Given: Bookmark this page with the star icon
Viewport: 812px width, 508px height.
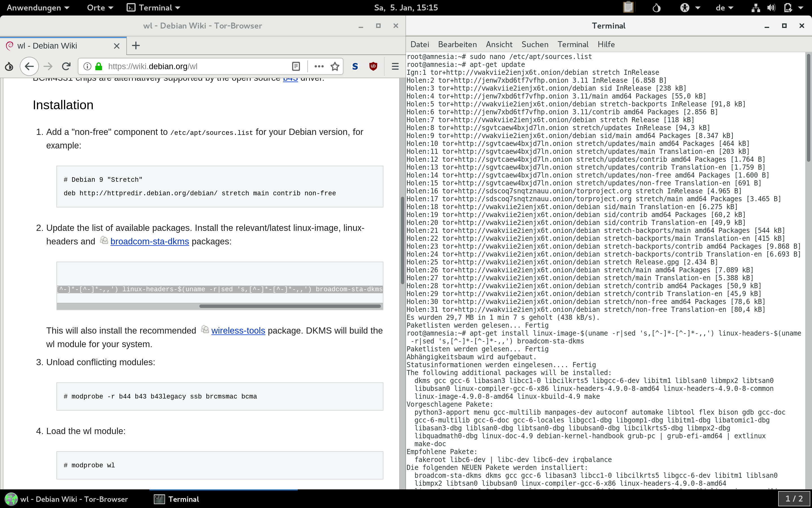Looking at the screenshot, I should 335,67.
